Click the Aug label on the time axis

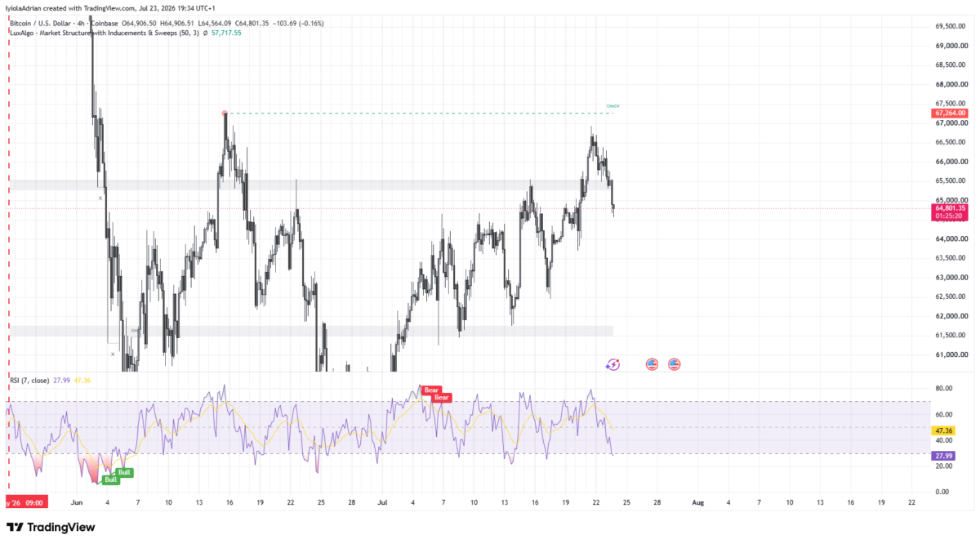click(x=697, y=503)
